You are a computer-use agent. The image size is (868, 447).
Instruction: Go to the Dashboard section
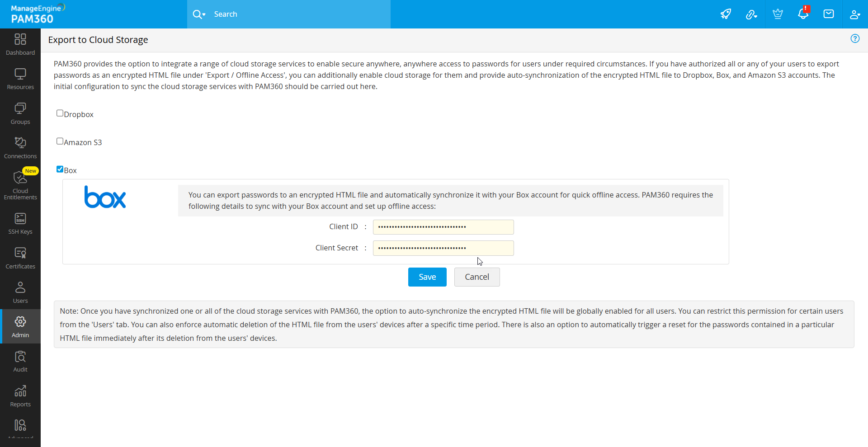click(x=20, y=44)
